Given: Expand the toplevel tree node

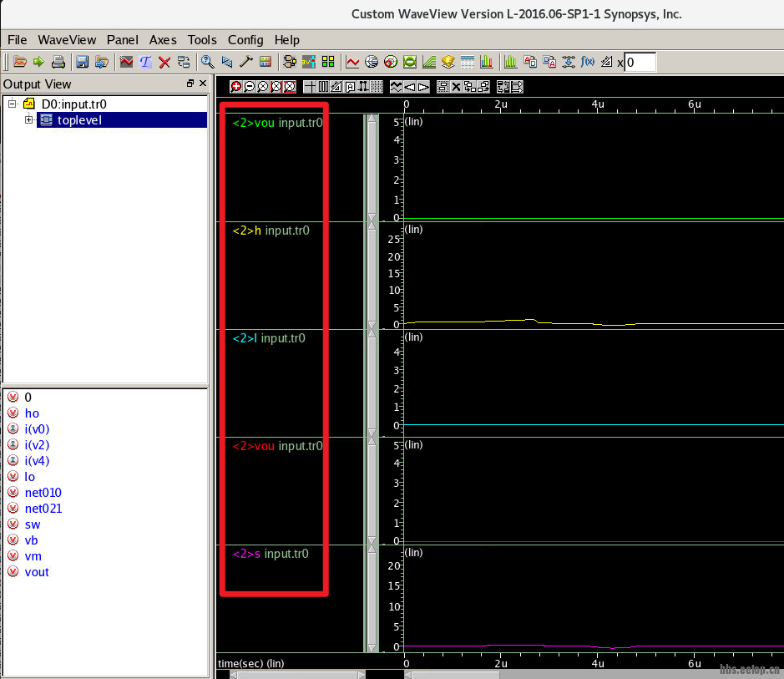Looking at the screenshot, I should (x=29, y=120).
